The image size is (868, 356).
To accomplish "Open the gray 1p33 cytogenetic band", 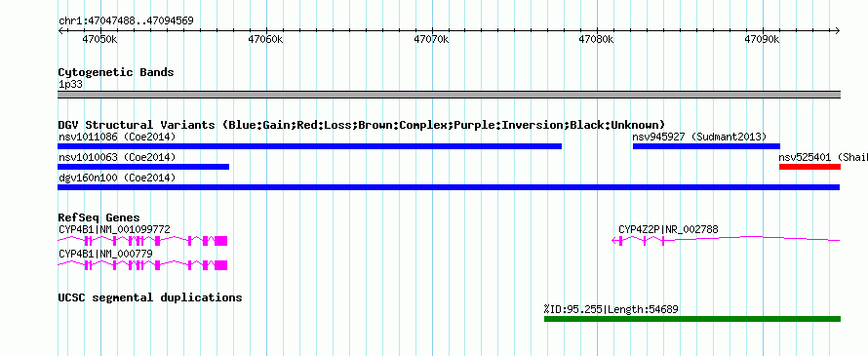I will [x=449, y=95].
